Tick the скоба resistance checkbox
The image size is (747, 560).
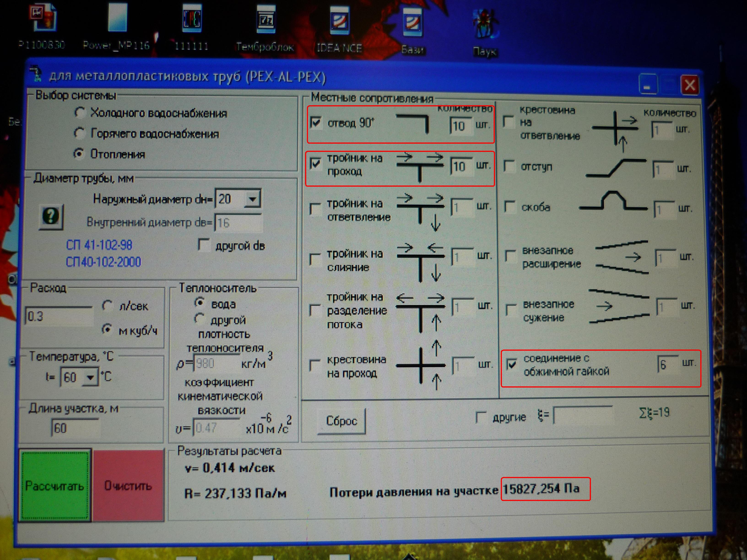point(509,206)
